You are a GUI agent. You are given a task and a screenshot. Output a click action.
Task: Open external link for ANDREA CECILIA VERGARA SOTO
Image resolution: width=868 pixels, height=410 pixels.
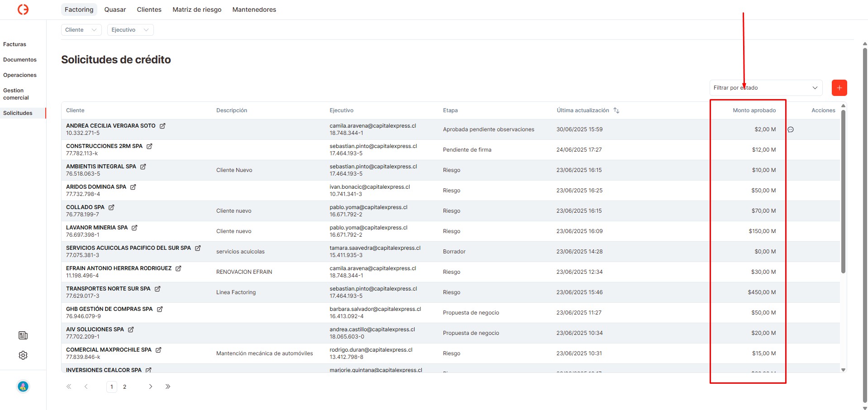[162, 126]
